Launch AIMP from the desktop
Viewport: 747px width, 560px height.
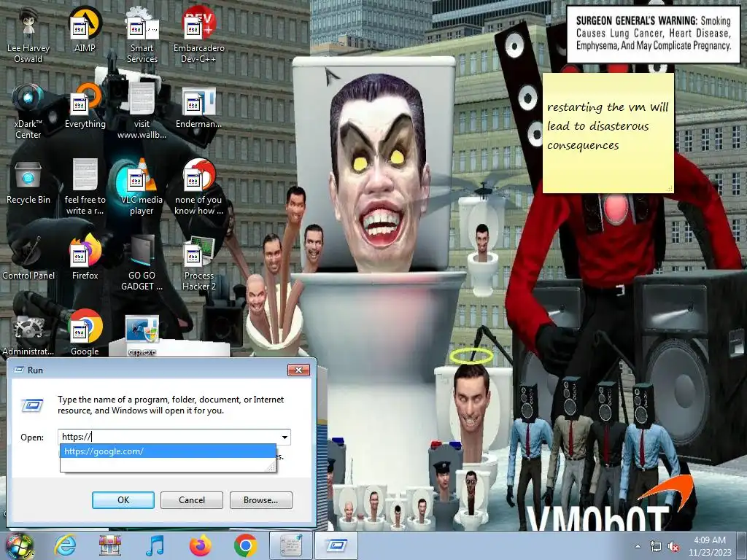[85, 29]
